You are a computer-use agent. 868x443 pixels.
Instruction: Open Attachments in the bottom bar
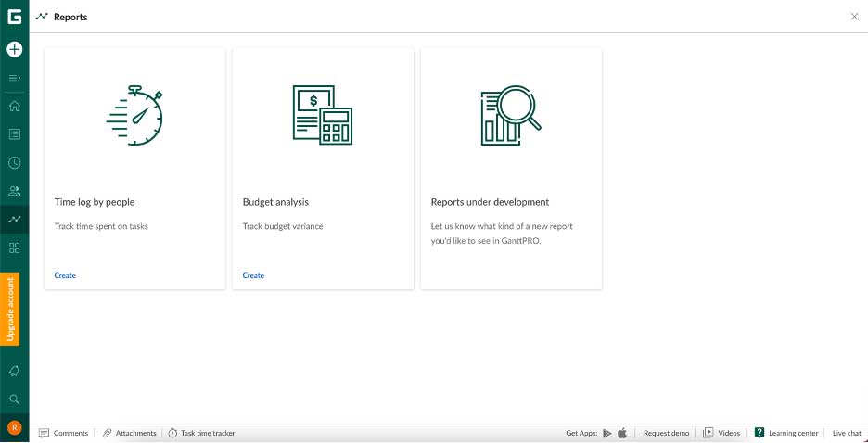[x=130, y=433]
